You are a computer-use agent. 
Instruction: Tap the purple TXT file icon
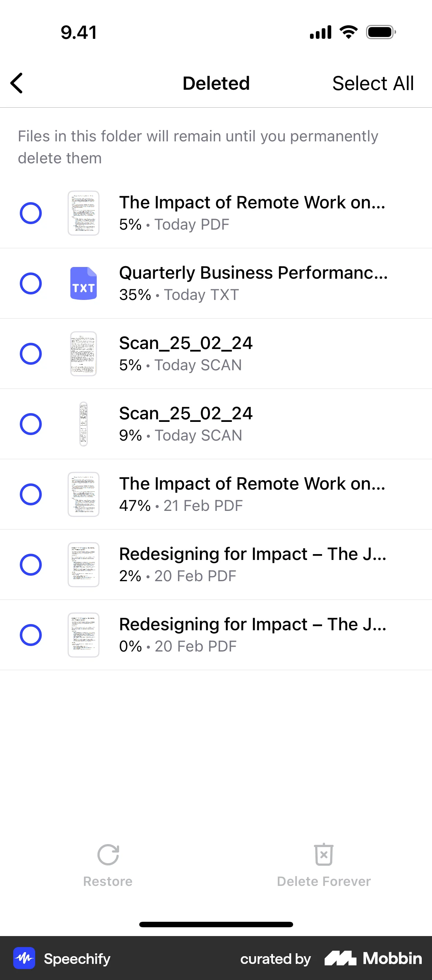click(83, 283)
